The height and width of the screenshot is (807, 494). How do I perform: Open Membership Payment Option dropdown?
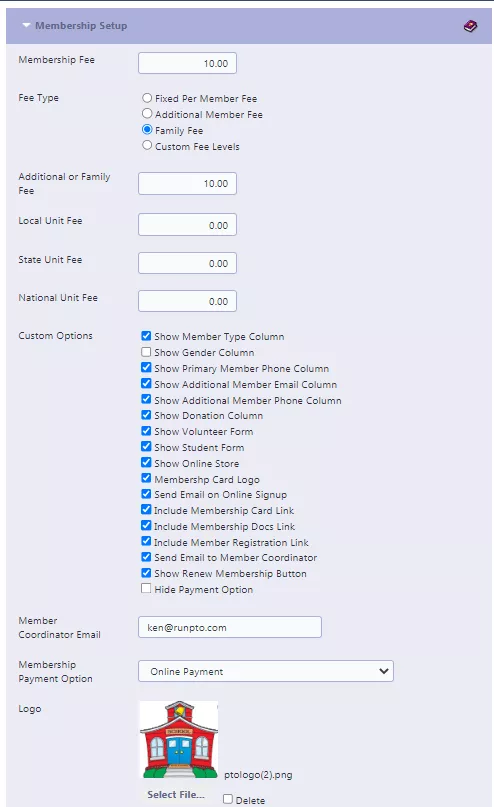(266, 671)
